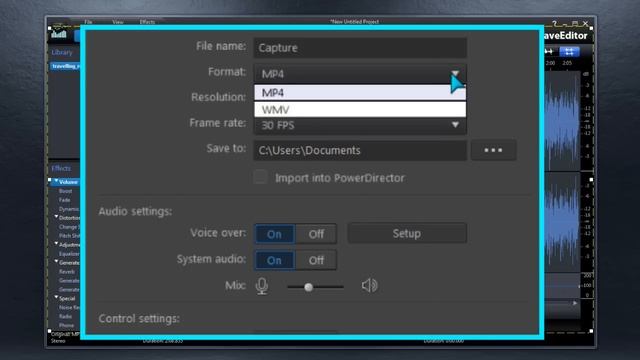Browse save location with three-dots button
The height and width of the screenshot is (360, 640).
point(493,150)
